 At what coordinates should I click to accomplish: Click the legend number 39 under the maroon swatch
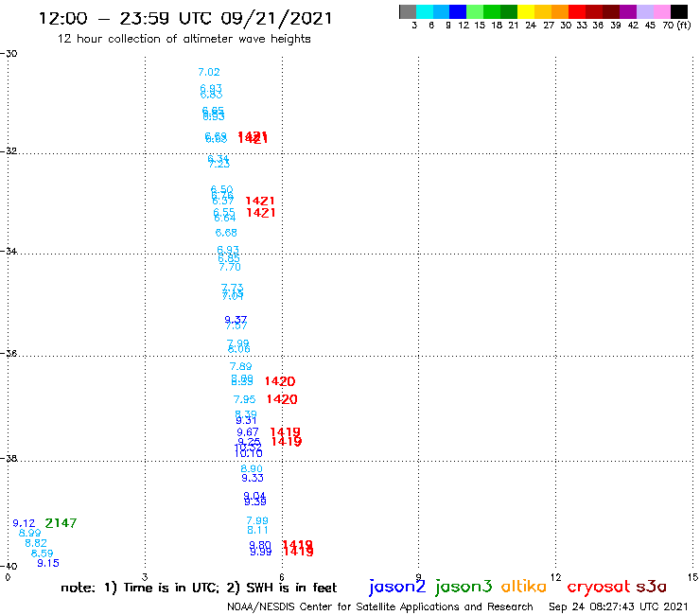point(616,25)
